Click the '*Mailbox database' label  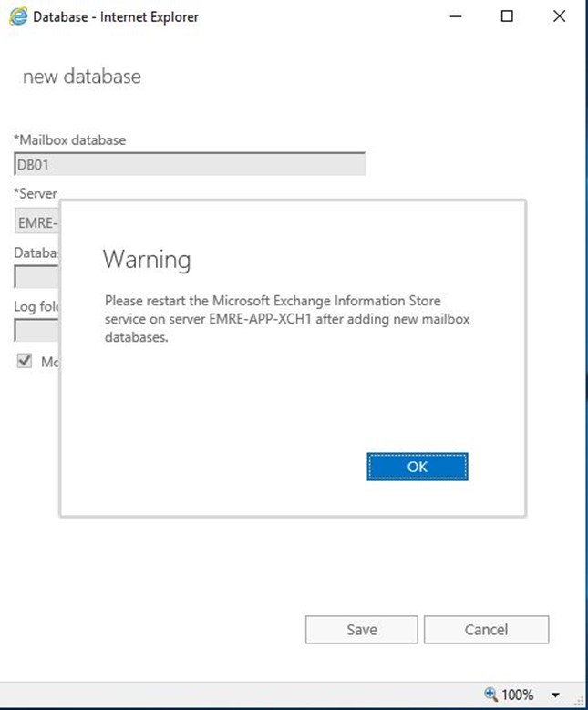(70, 140)
